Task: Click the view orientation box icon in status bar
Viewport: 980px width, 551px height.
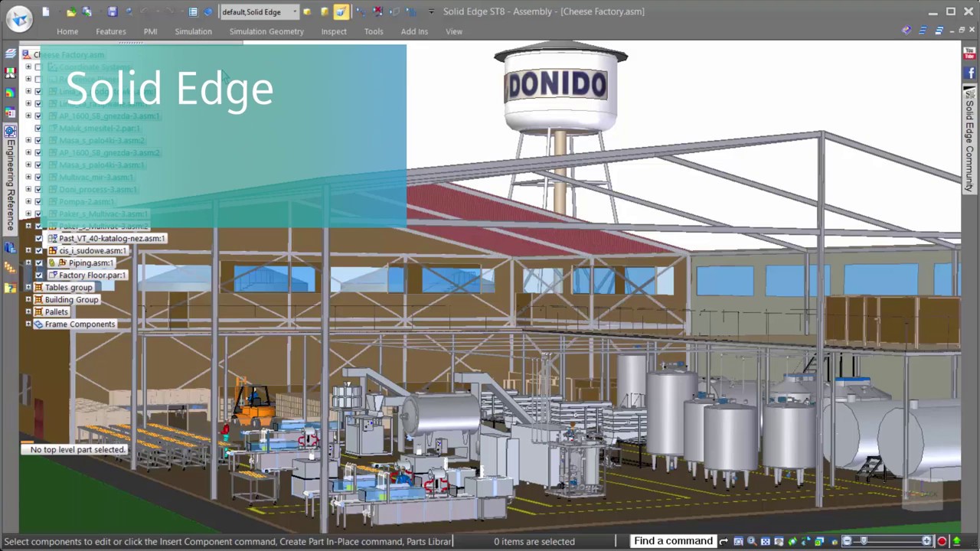Action: (x=820, y=542)
